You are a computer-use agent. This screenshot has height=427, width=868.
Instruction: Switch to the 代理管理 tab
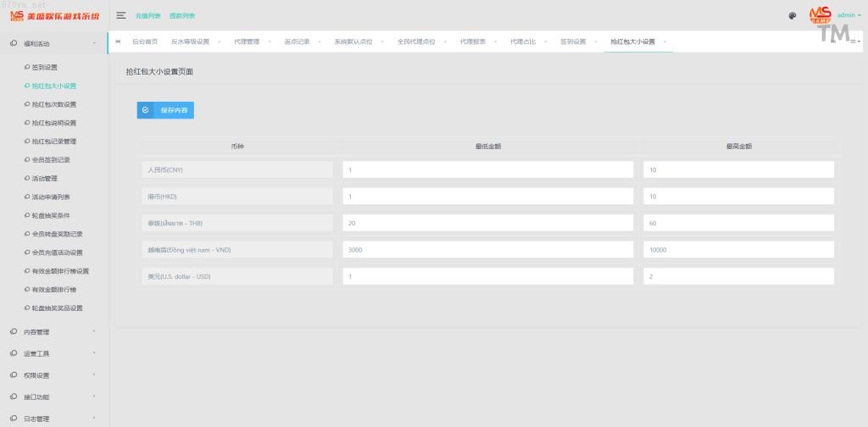pos(248,42)
